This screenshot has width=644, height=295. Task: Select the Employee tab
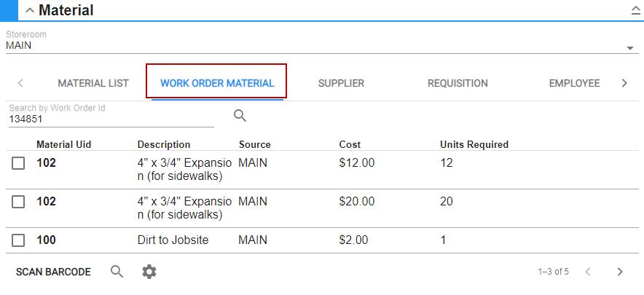coord(574,83)
